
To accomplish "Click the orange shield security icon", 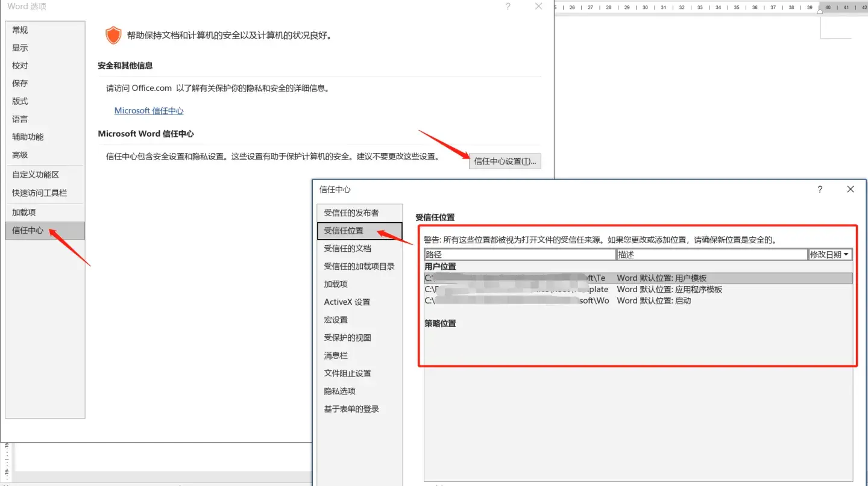I will pyautogui.click(x=113, y=36).
